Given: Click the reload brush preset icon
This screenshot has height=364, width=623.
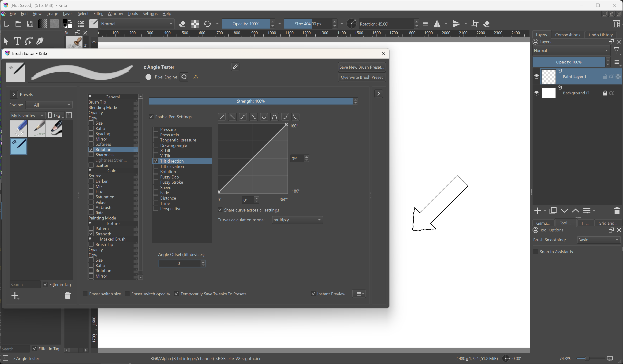Looking at the screenshot, I should click(184, 77).
